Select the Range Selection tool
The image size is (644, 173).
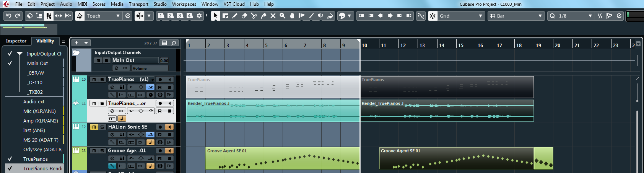[225, 16]
